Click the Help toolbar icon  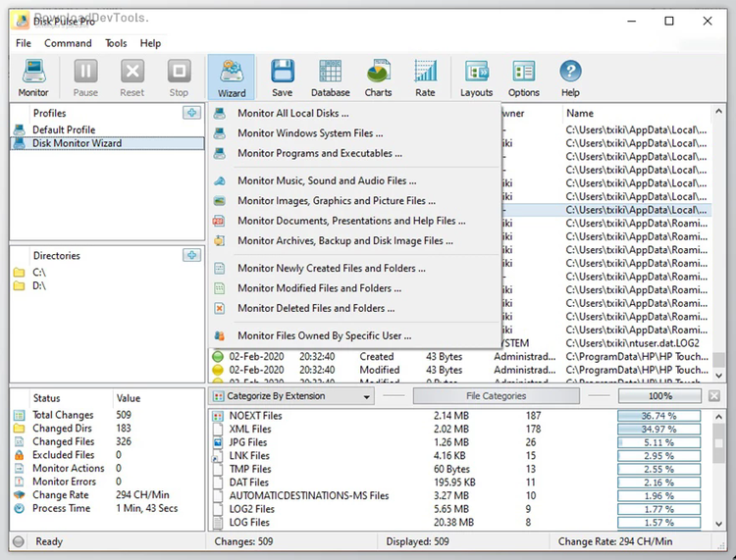pyautogui.click(x=571, y=77)
